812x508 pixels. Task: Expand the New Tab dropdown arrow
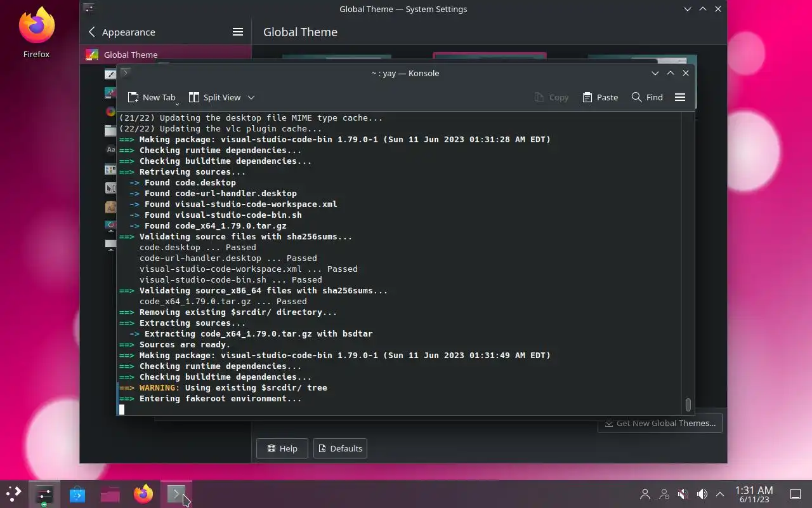177,104
